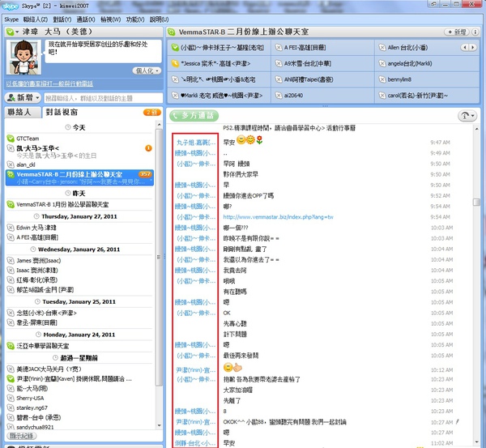
Task: Open the 說明(U) menu
Action: [160, 19]
